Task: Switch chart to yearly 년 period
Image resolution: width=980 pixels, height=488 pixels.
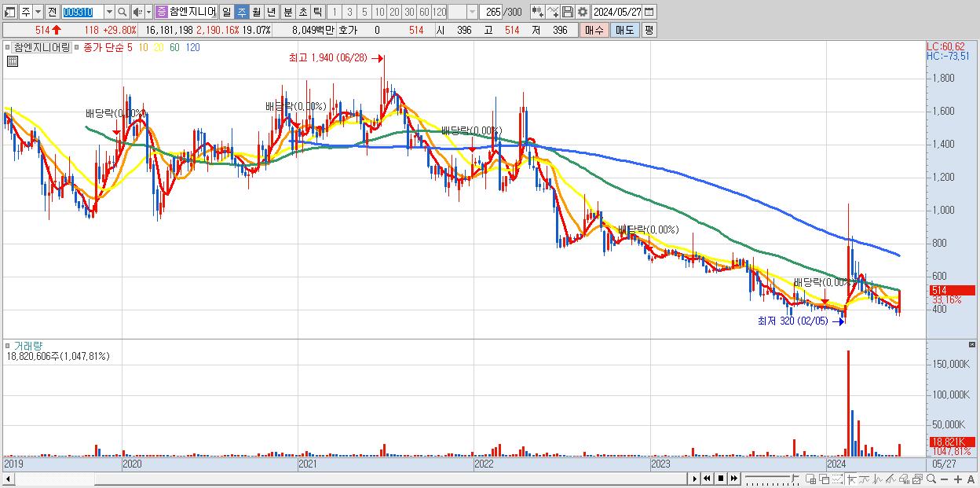Action: pyautogui.click(x=272, y=12)
